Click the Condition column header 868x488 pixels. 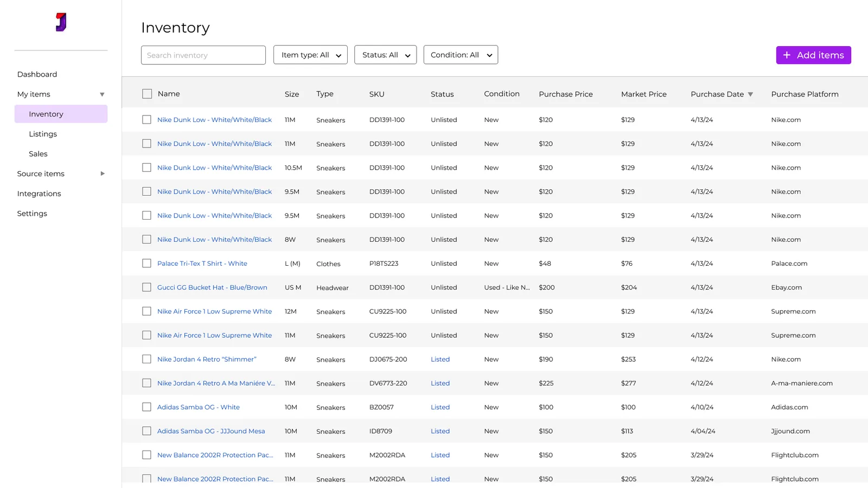click(502, 94)
